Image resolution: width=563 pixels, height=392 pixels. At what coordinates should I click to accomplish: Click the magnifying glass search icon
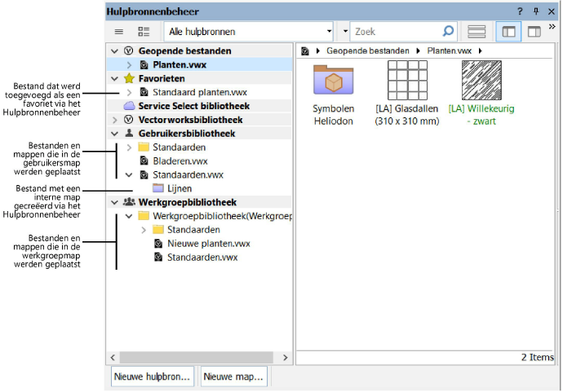click(x=448, y=31)
